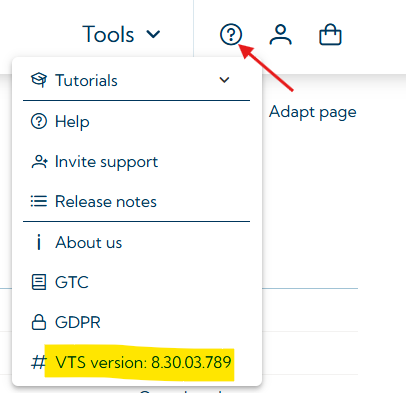
Task: Click the padlock icon beside GDPR
Action: (x=39, y=322)
